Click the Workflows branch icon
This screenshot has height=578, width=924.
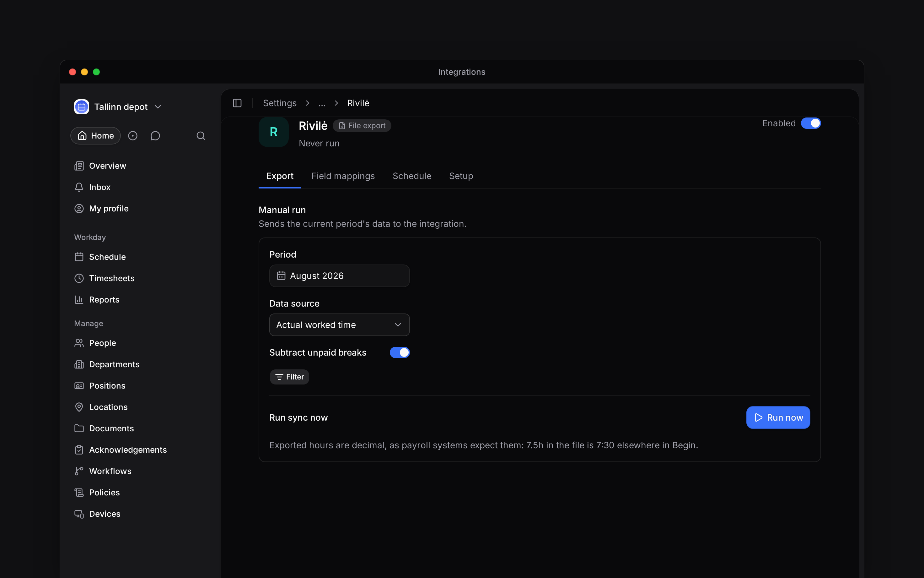pyautogui.click(x=79, y=471)
